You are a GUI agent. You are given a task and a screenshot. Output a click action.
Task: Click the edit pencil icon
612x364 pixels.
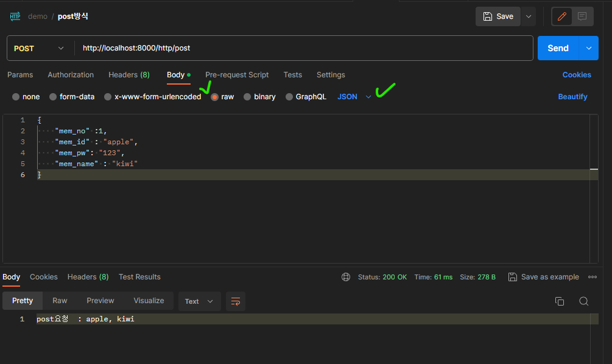coord(562,16)
